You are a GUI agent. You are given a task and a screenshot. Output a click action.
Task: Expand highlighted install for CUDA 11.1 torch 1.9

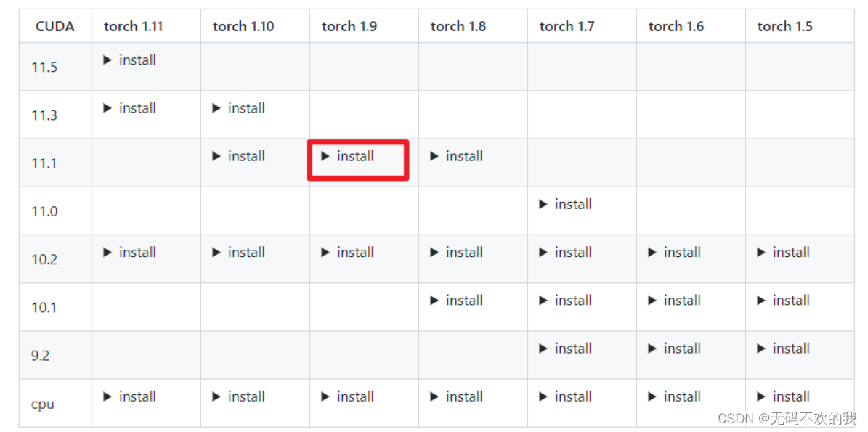point(348,156)
